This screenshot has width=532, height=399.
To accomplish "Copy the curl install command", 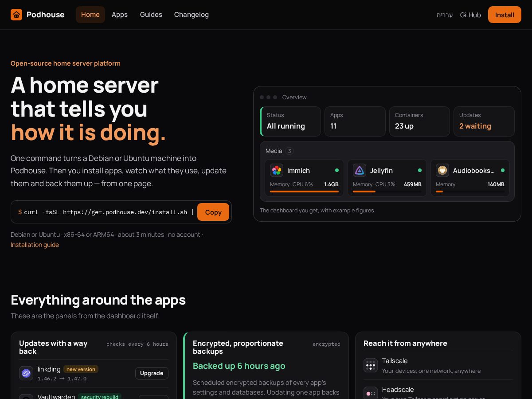I will pyautogui.click(x=213, y=212).
